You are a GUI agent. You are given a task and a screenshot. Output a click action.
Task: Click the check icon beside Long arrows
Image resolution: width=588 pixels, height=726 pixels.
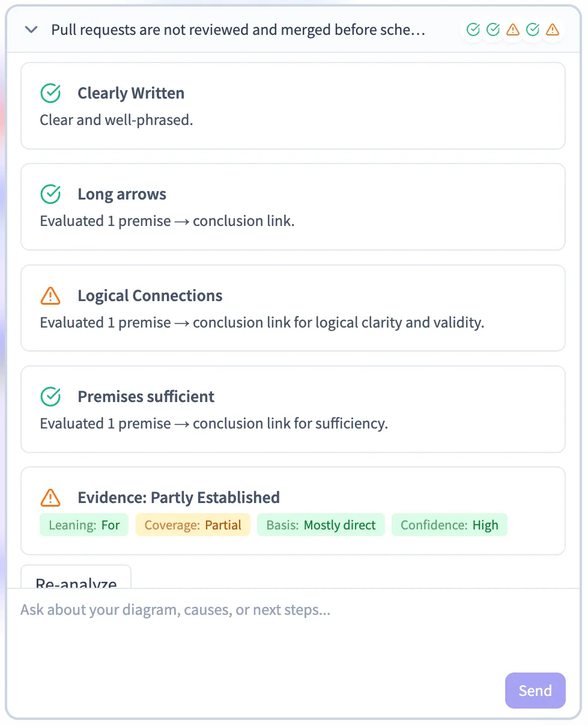pyautogui.click(x=50, y=194)
